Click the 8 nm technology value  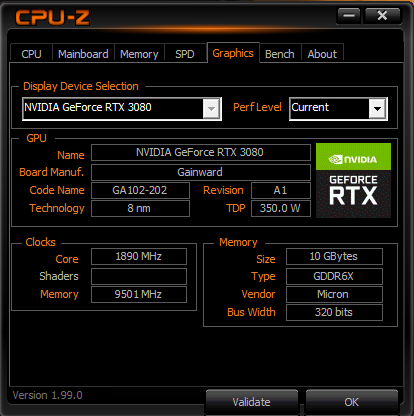tap(140, 208)
